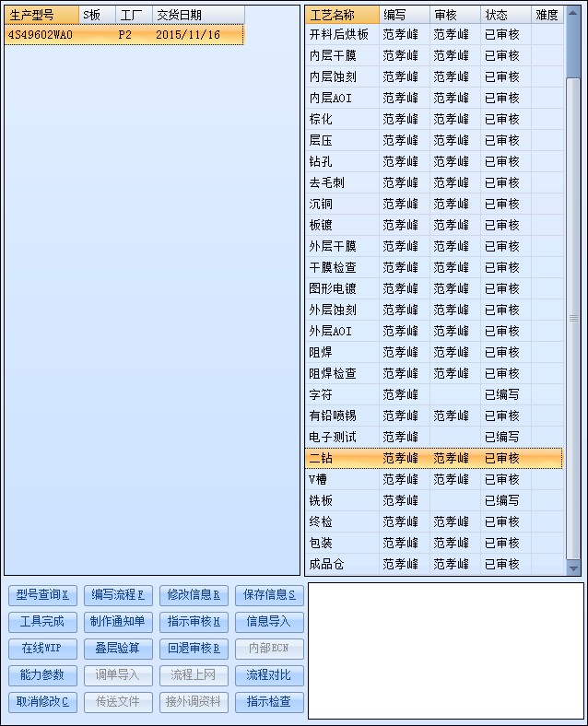Click 取消修改C button
588x726 pixels.
42,702
